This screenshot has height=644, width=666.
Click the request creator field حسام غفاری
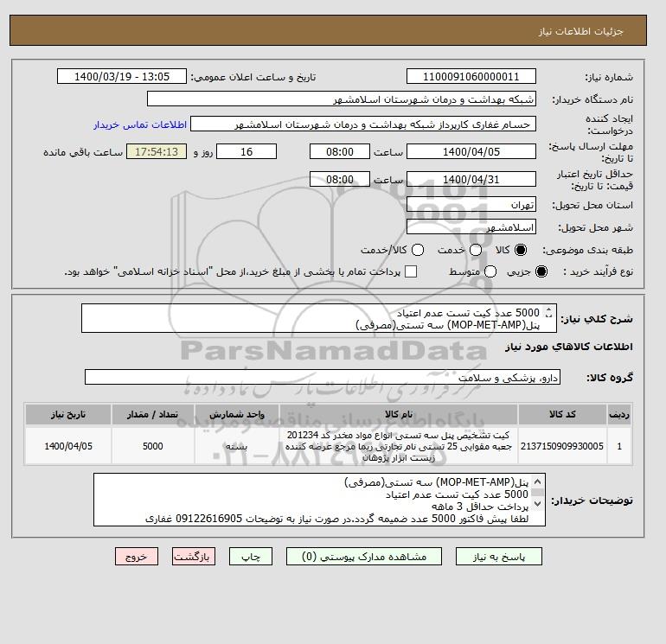363,124
